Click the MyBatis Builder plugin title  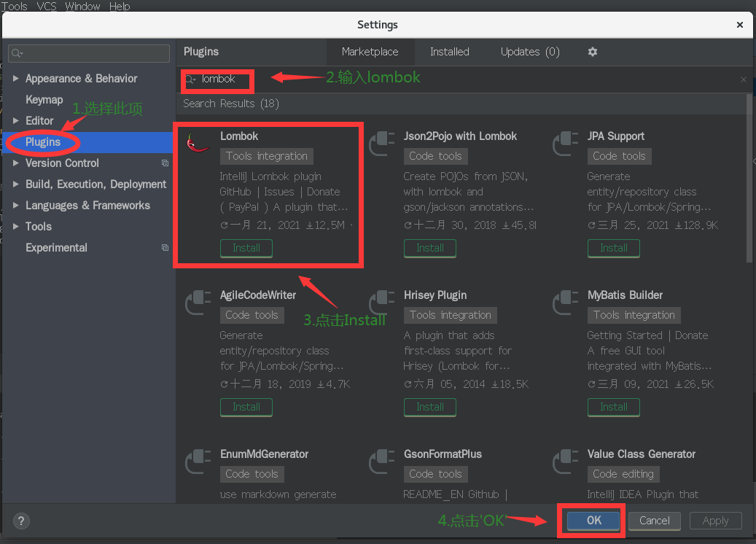[625, 295]
